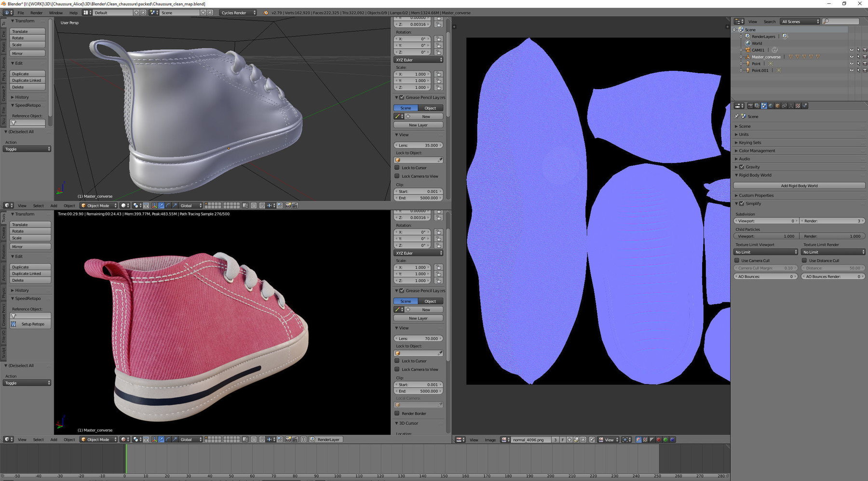Show red channel in image editor

point(659,440)
